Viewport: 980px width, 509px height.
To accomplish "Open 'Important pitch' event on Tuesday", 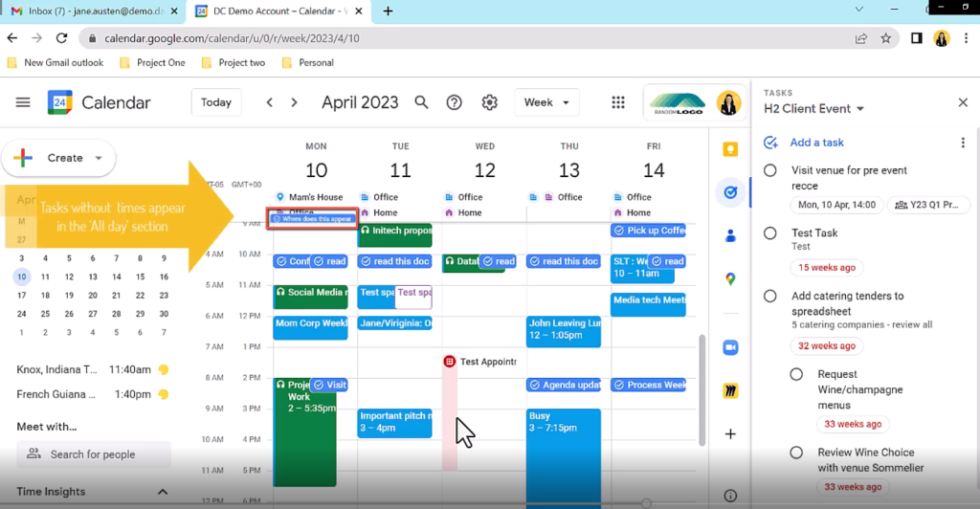I will pos(394,423).
